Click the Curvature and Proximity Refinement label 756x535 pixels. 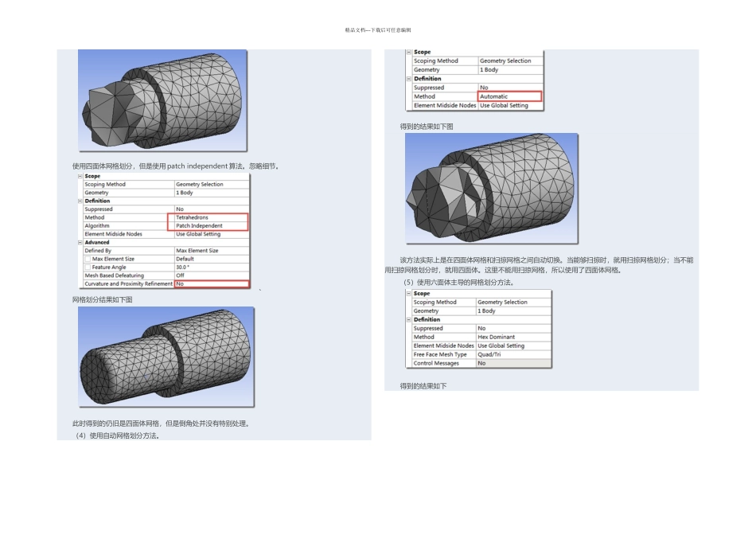click(x=129, y=283)
